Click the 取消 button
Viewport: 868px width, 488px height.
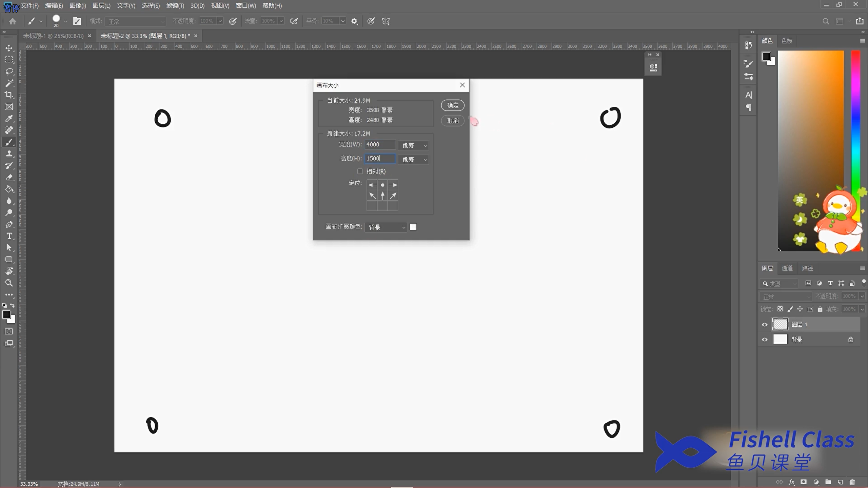(453, 121)
